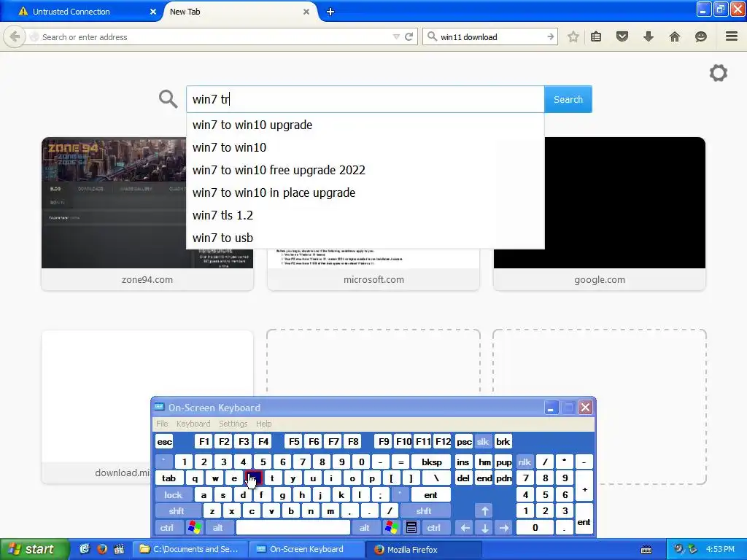
Task: Click the esc key on keyboard
Action: tap(164, 441)
